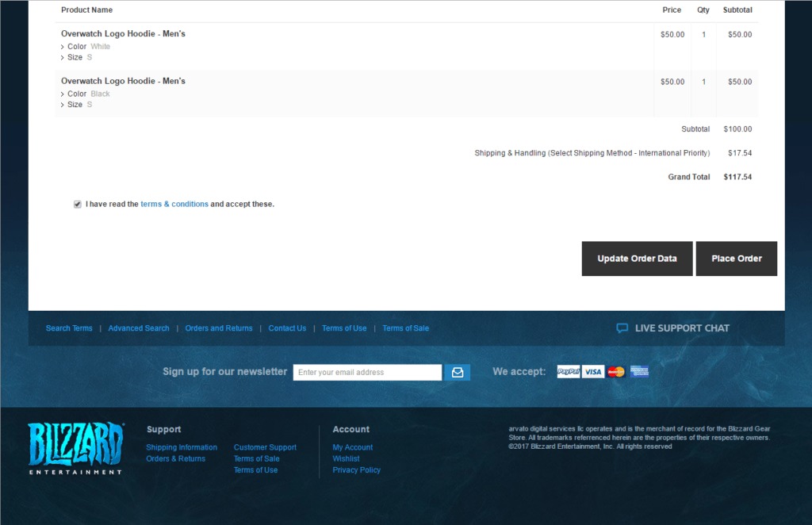Viewport: 812px width, 525px height.
Task: Open the terms & conditions link
Action: (x=174, y=204)
